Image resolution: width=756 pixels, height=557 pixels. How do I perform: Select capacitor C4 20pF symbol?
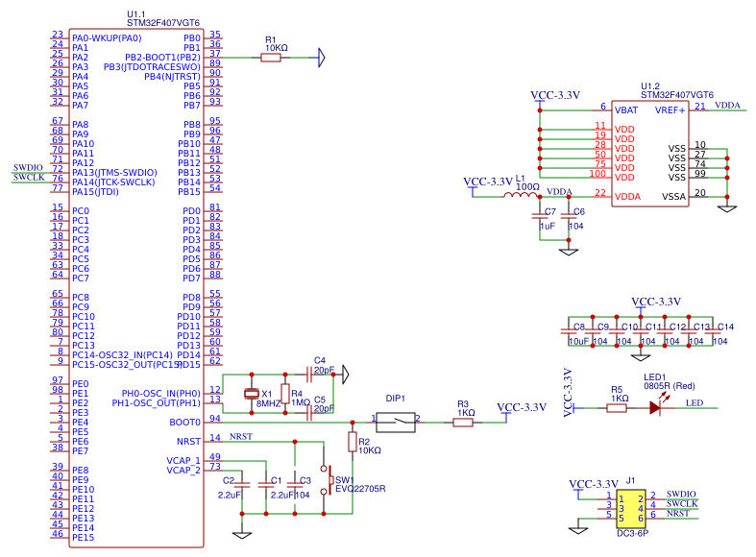pyautogui.click(x=309, y=374)
